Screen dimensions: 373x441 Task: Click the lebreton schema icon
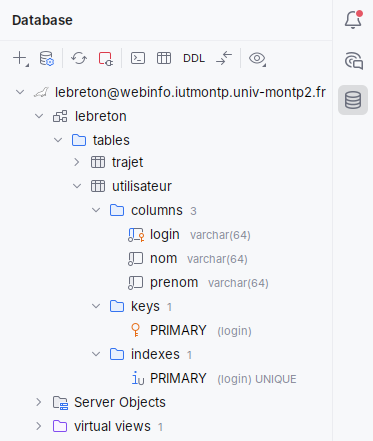point(60,116)
